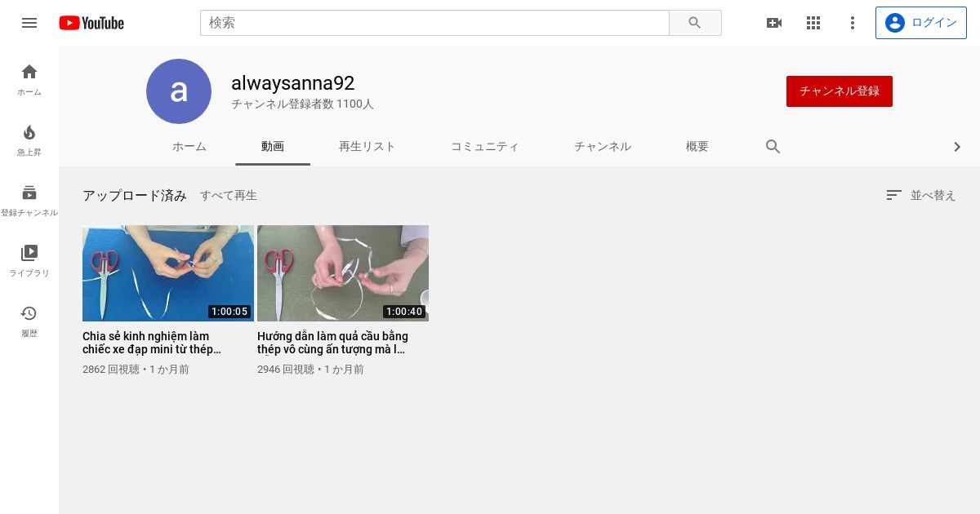Open 登録チャンネル subscriptions in sidebar
Viewport: 980px width, 514px height.
point(29,201)
